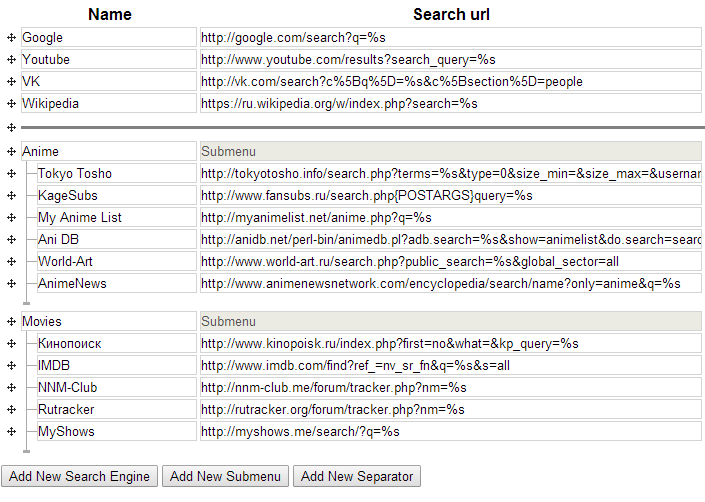The height and width of the screenshot is (502, 705).
Task: Focus the VK name field
Action: pos(108,82)
